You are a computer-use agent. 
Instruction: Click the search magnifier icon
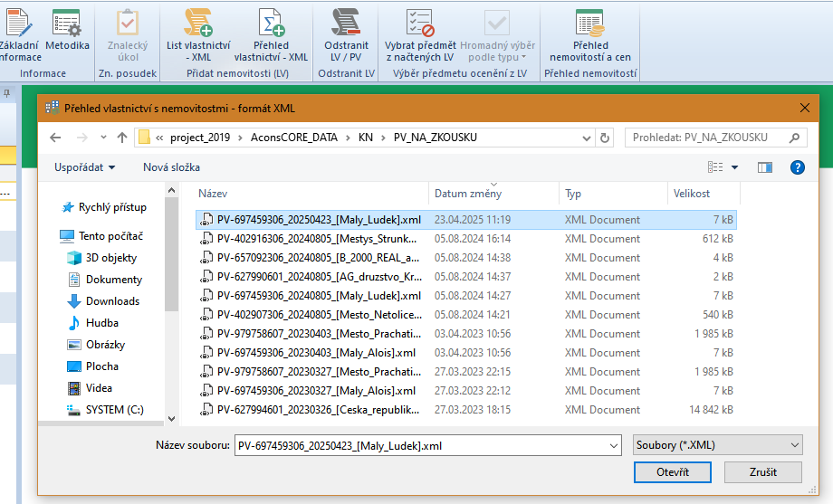(794, 138)
